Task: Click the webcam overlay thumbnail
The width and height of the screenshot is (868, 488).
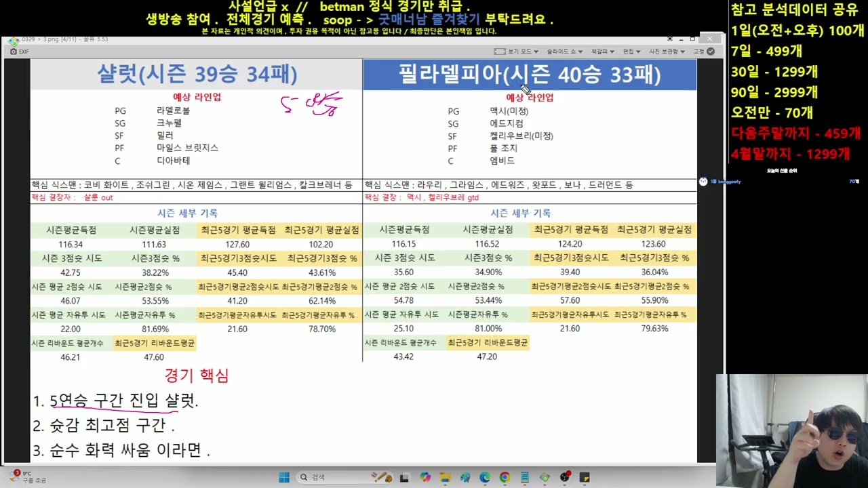Action: [792, 431]
